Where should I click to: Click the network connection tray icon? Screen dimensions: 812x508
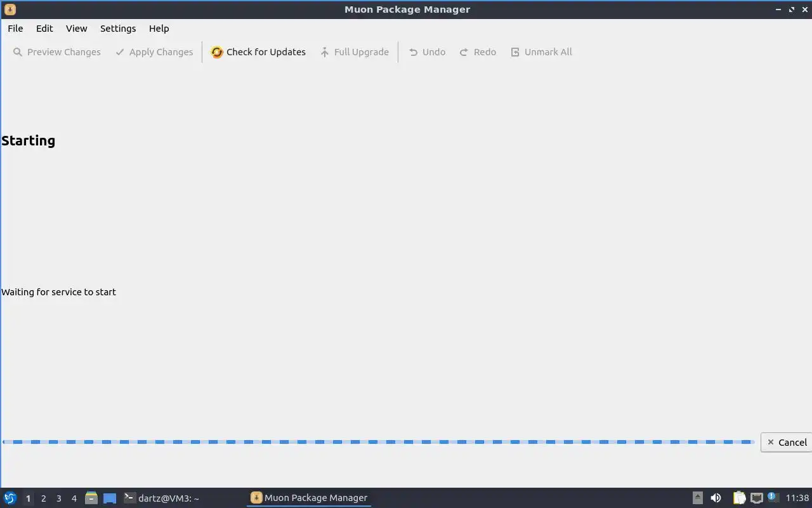pos(757,498)
